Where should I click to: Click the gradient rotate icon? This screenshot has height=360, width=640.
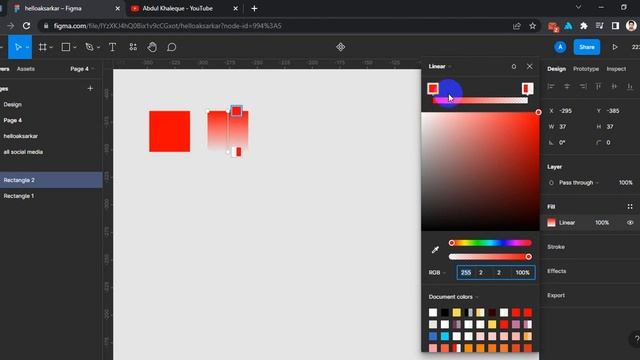[x=513, y=67]
